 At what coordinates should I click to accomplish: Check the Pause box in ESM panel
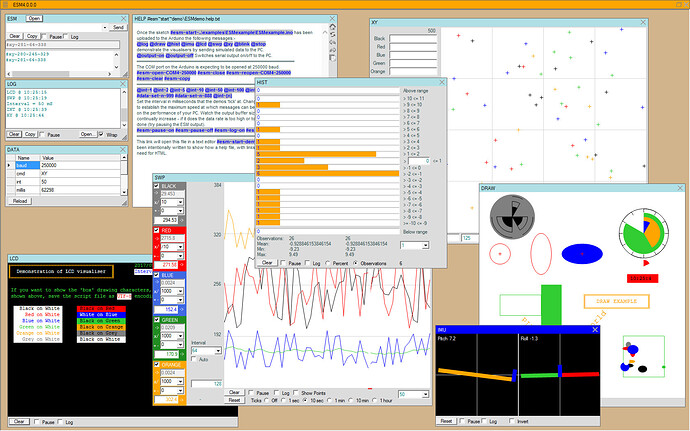click(44, 36)
